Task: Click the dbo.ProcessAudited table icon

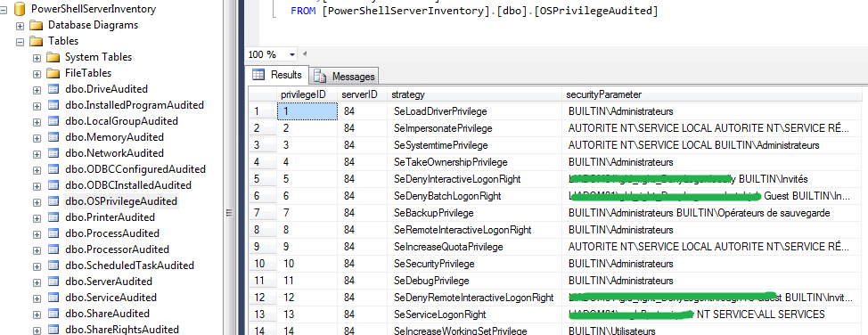Action: coord(53,233)
